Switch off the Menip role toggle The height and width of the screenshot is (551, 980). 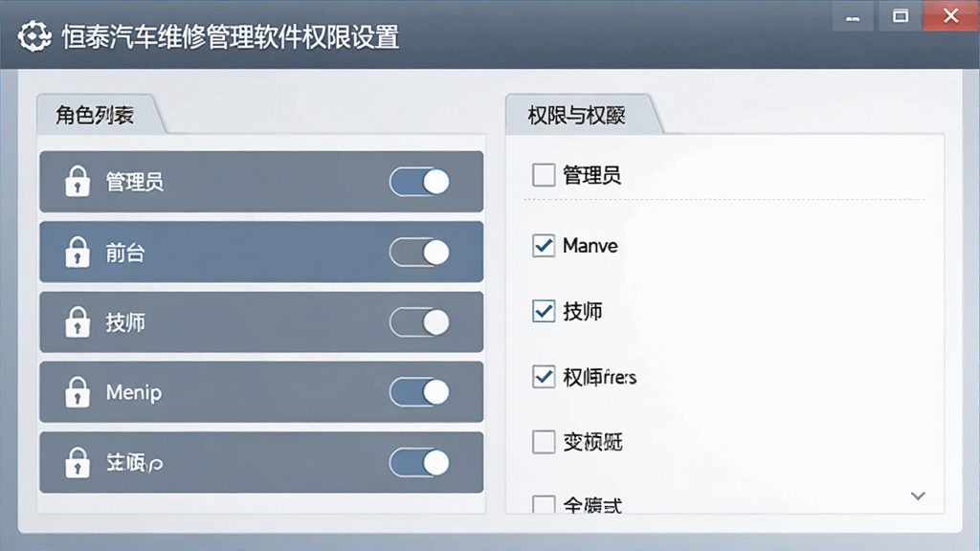point(419,392)
